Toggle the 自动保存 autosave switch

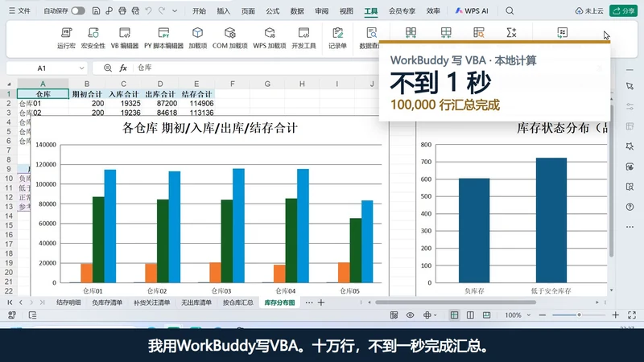click(78, 11)
